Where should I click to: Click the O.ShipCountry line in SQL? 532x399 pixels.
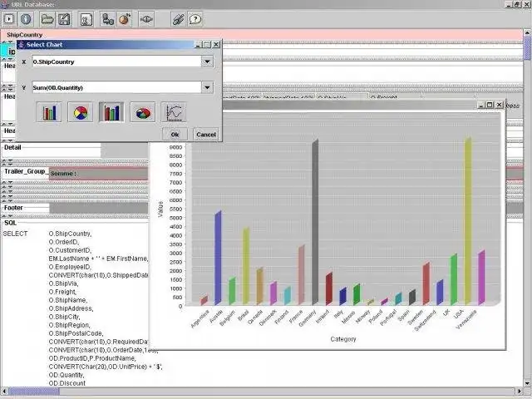(x=70, y=234)
